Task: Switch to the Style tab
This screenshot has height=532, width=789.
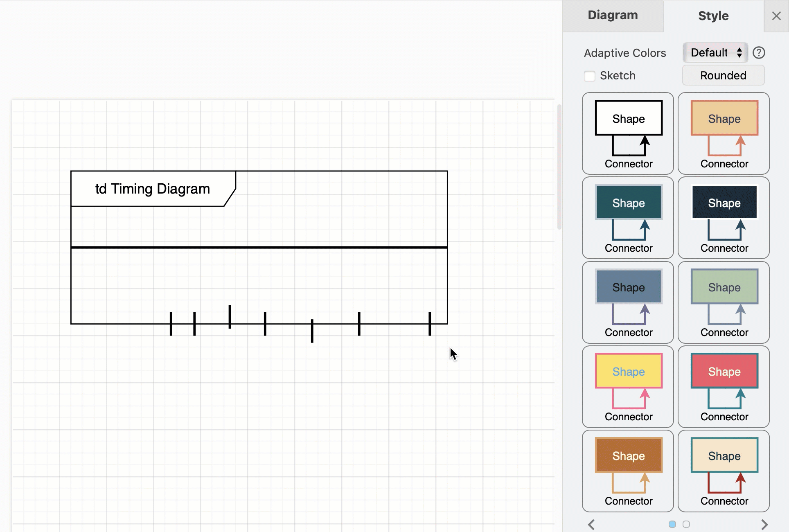Action: click(713, 16)
